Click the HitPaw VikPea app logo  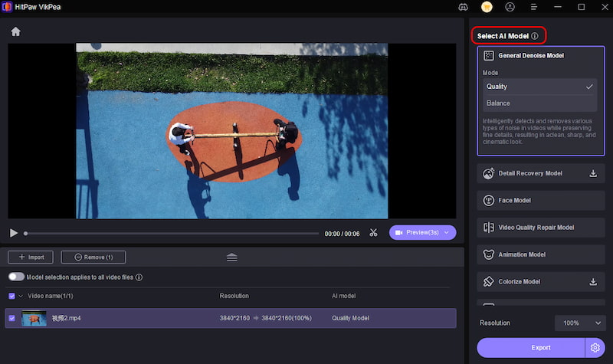[x=7, y=7]
